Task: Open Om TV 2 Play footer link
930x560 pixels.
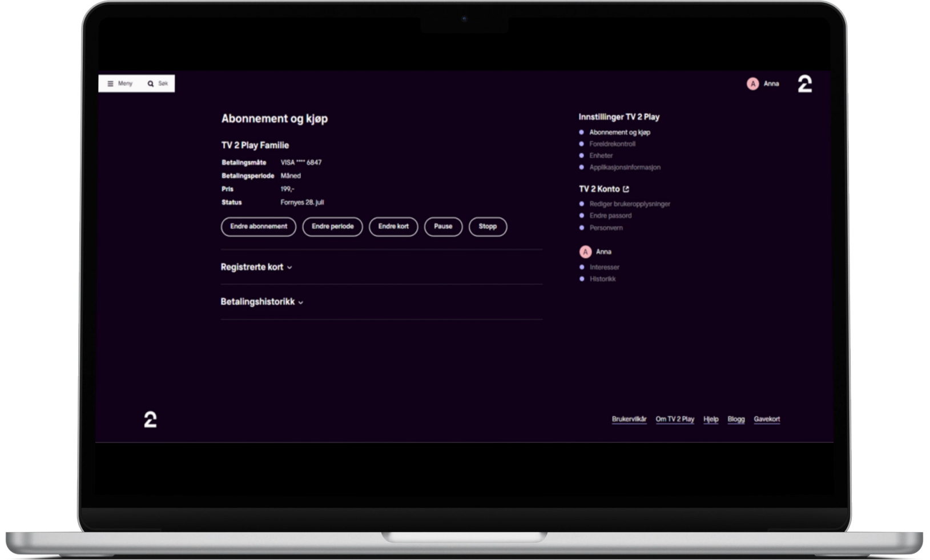Action: (675, 419)
